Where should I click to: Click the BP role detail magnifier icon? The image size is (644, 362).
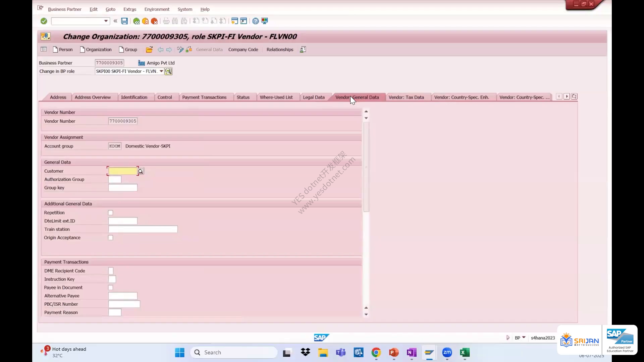pyautogui.click(x=168, y=71)
